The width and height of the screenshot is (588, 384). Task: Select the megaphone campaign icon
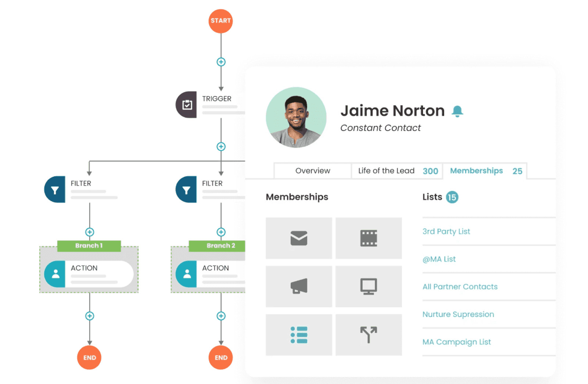(298, 287)
